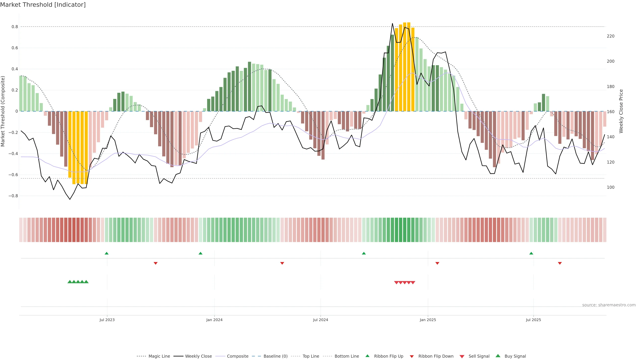
Task: Click the source: sharemaestro.com text
Action: click(x=609, y=305)
